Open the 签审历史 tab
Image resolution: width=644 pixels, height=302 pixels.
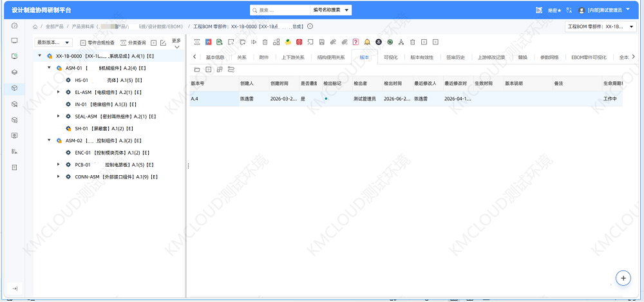(455, 57)
